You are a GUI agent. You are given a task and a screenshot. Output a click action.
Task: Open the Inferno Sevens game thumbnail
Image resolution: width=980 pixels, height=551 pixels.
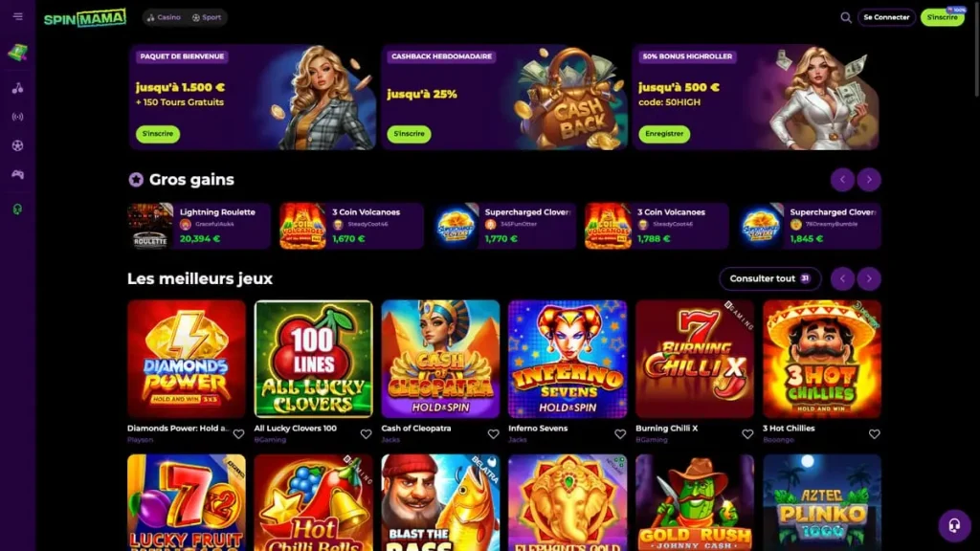coord(568,360)
